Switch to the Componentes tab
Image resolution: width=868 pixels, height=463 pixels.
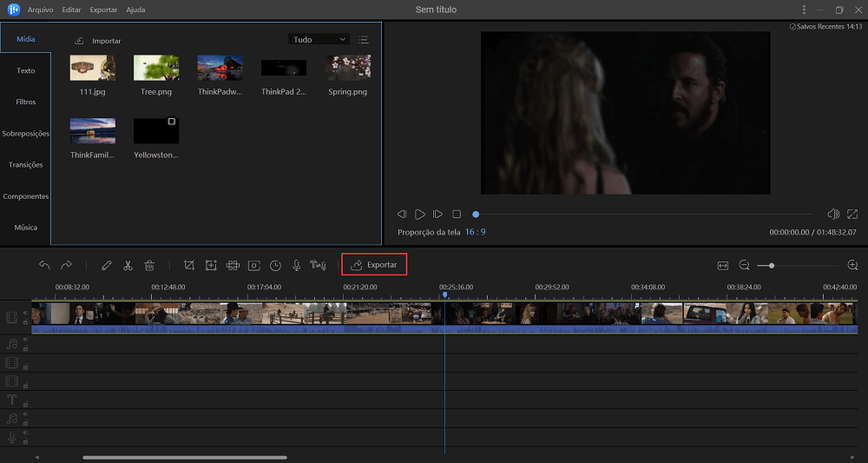(x=25, y=196)
